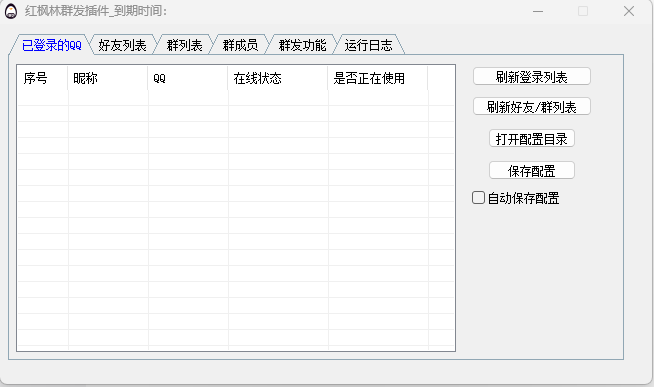The height and width of the screenshot is (387, 654).
Task: View the 运行日志 tab
Action: click(x=369, y=45)
